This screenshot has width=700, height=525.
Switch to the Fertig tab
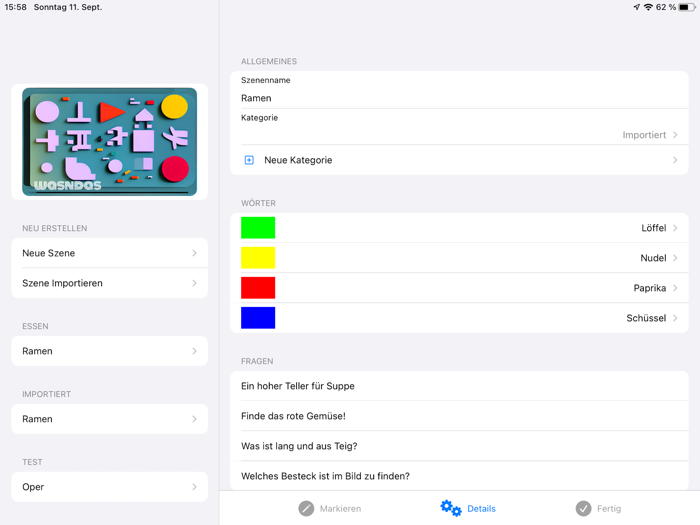coord(598,508)
